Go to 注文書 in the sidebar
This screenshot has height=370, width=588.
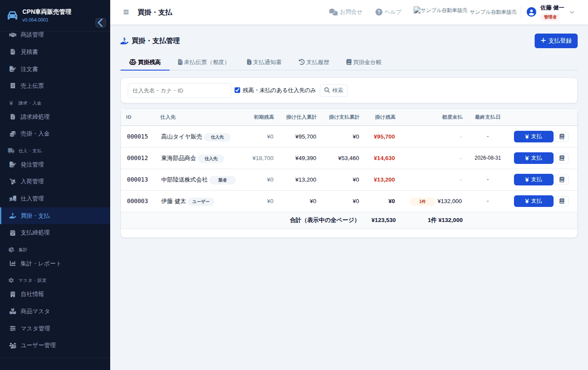(x=55, y=69)
